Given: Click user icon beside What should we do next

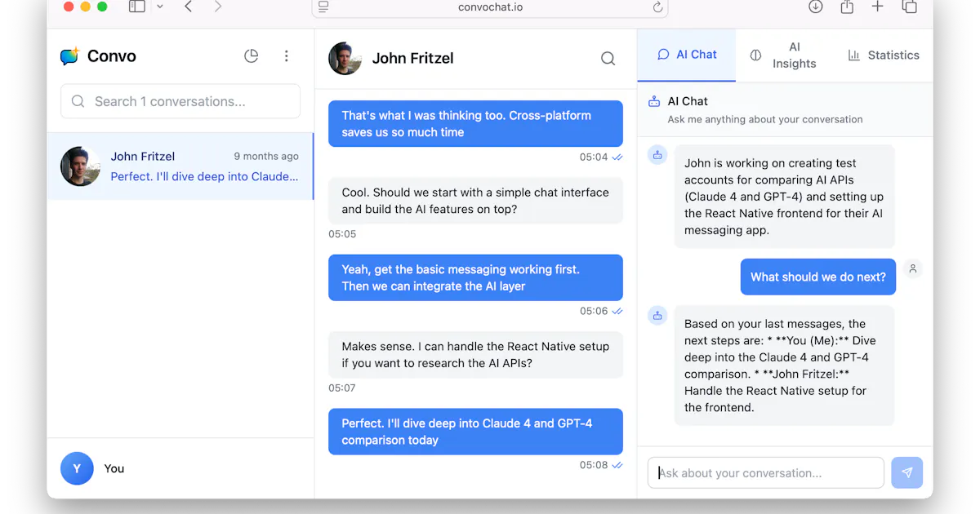Looking at the screenshot, I should [913, 268].
